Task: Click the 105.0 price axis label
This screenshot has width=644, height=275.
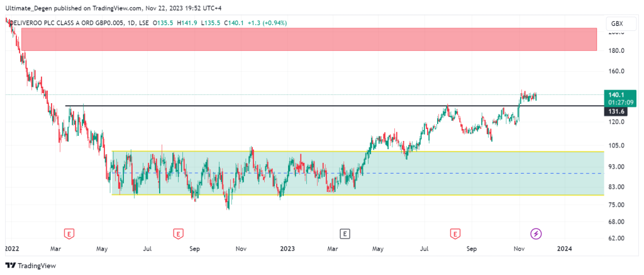Action: click(616, 145)
